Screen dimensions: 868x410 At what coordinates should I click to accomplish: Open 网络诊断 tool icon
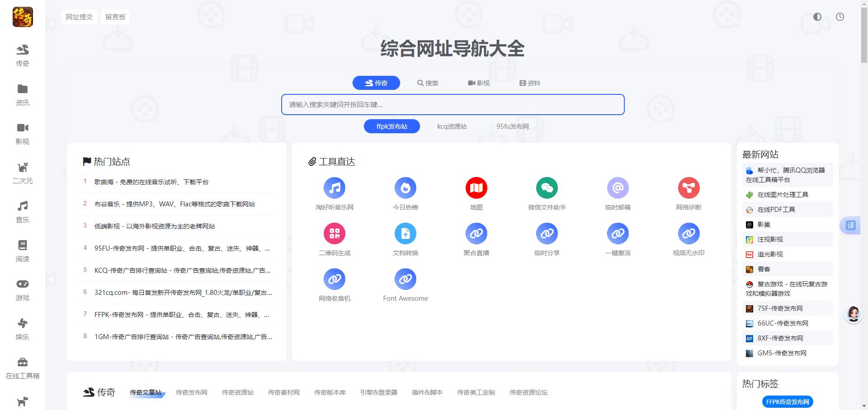tap(689, 188)
